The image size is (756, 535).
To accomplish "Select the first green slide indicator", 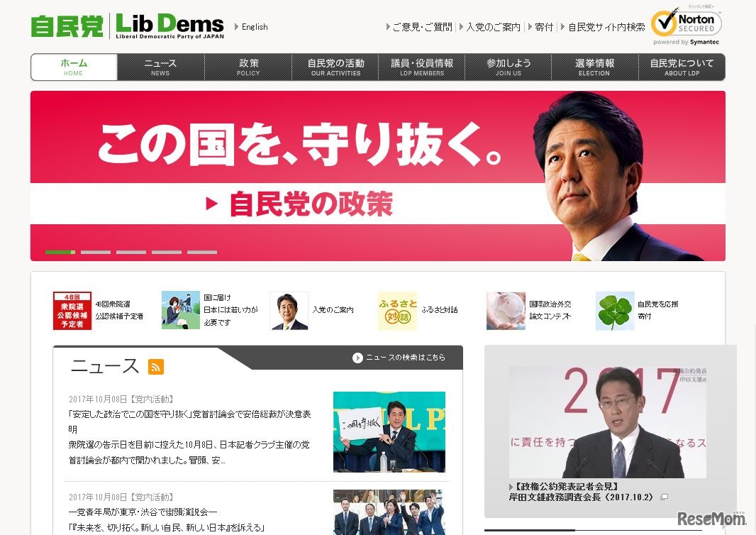I will pyautogui.click(x=60, y=252).
